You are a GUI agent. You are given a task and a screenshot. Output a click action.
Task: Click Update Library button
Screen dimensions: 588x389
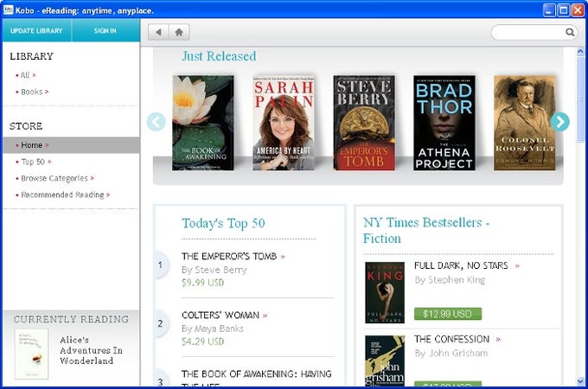36,31
